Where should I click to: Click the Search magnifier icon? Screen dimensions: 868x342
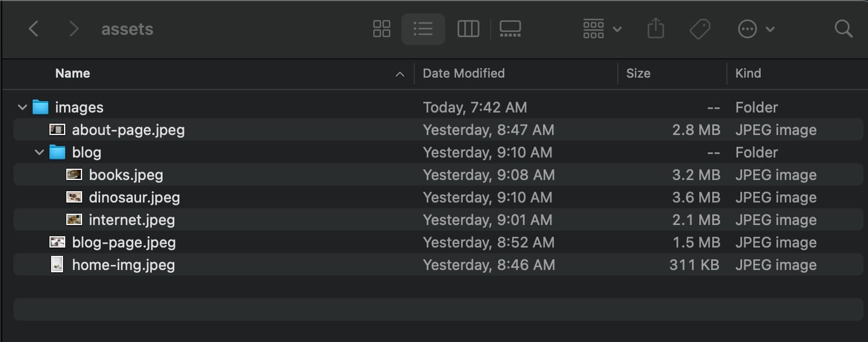(x=843, y=29)
